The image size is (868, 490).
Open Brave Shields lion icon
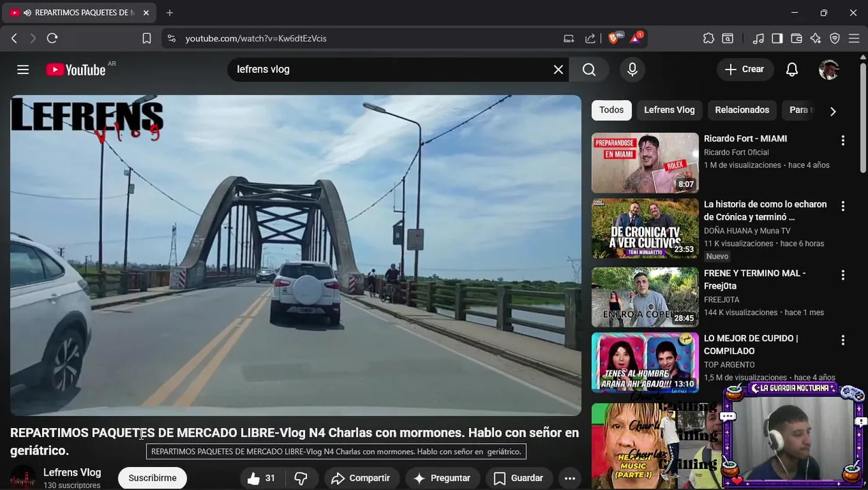tap(614, 38)
